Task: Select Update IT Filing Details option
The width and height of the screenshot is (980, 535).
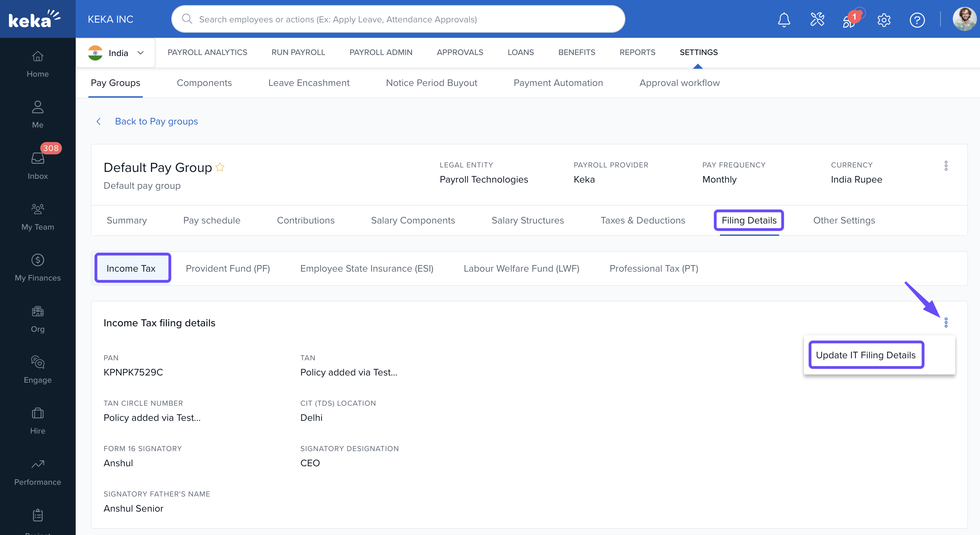Action: click(865, 355)
